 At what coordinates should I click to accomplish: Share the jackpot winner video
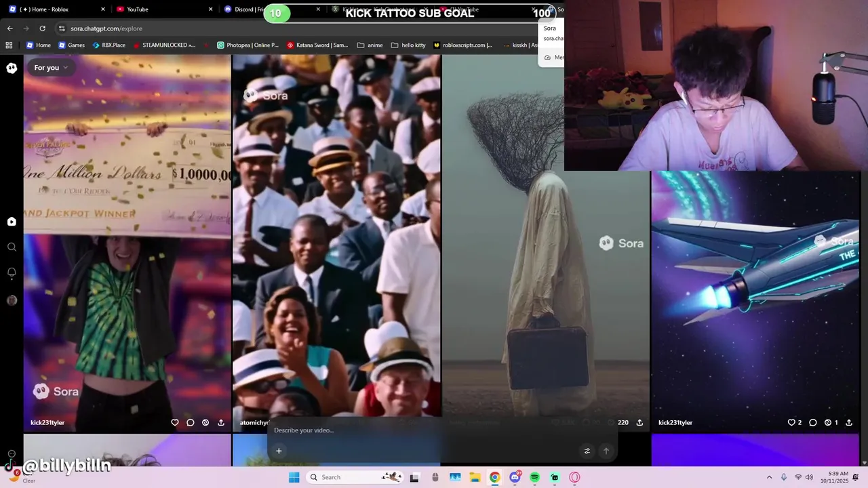pyautogui.click(x=221, y=422)
